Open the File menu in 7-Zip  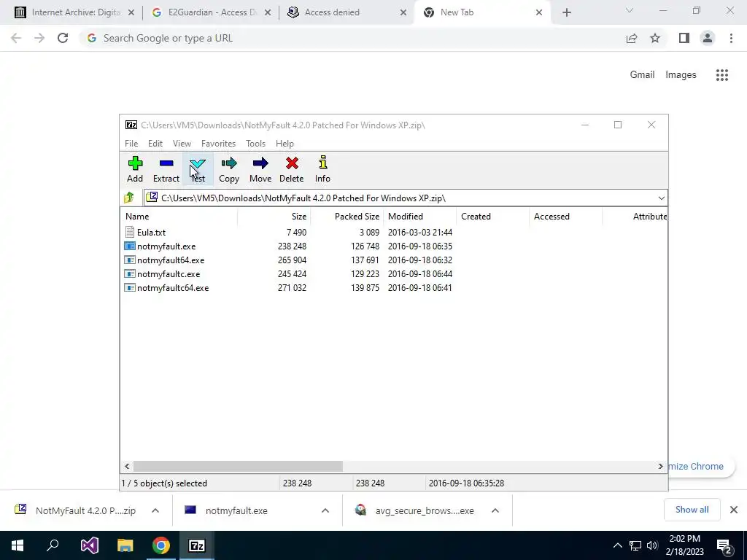pyautogui.click(x=131, y=144)
